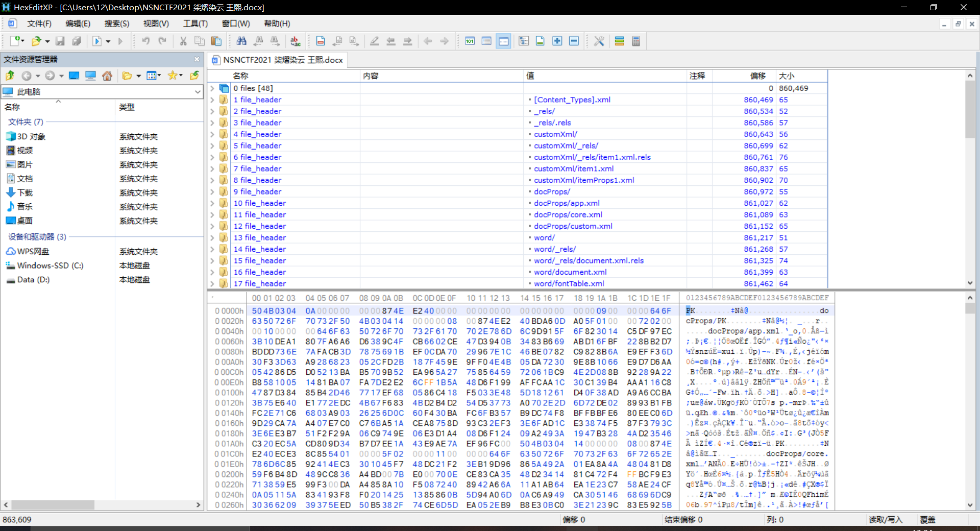Click the green refresh folder icon
The width and height of the screenshot is (980, 531).
point(194,76)
